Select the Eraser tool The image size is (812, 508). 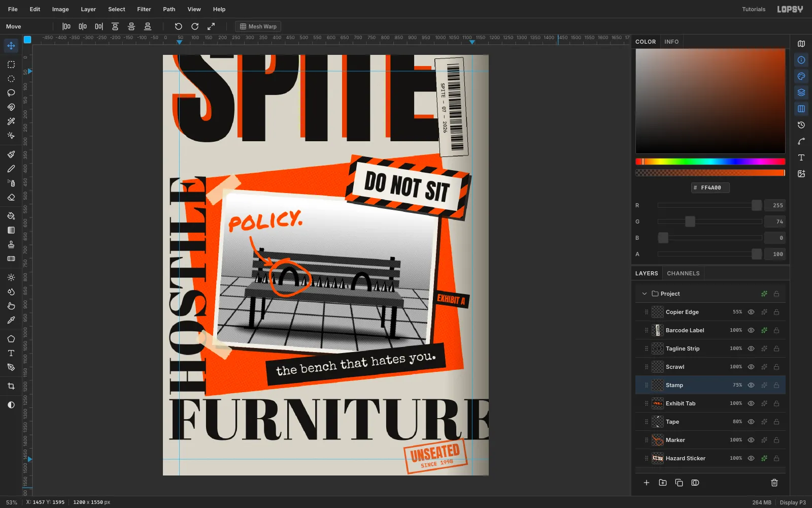(x=11, y=197)
